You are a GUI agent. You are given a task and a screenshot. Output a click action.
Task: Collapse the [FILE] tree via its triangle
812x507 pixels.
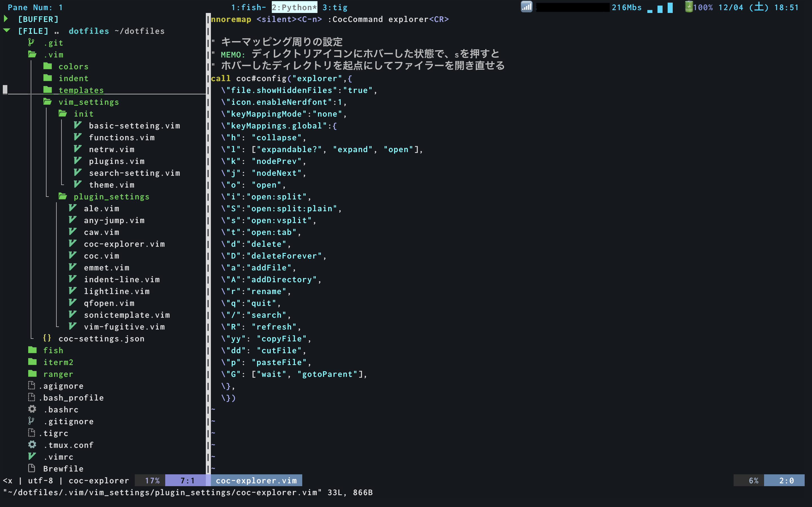[7, 30]
